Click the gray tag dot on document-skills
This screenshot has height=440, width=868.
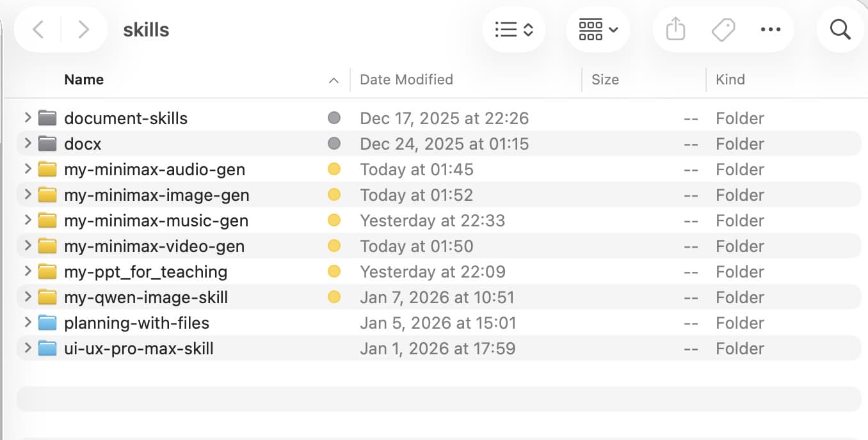(334, 118)
